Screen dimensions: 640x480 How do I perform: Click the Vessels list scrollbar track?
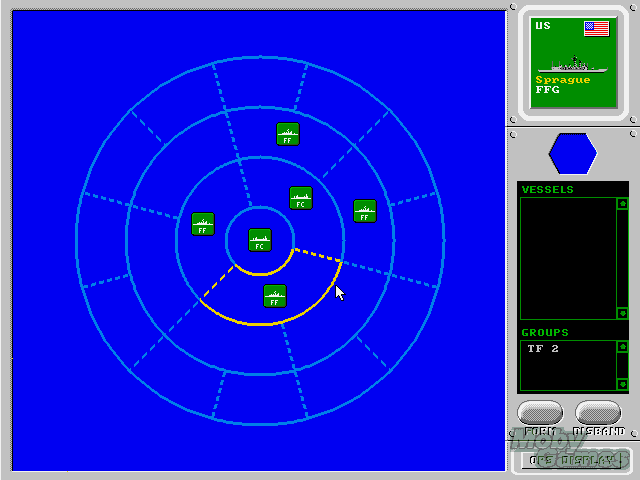coord(622,258)
